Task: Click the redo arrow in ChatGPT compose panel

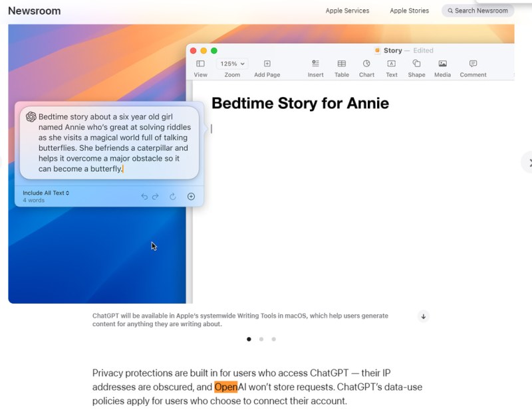Action: coord(156,196)
